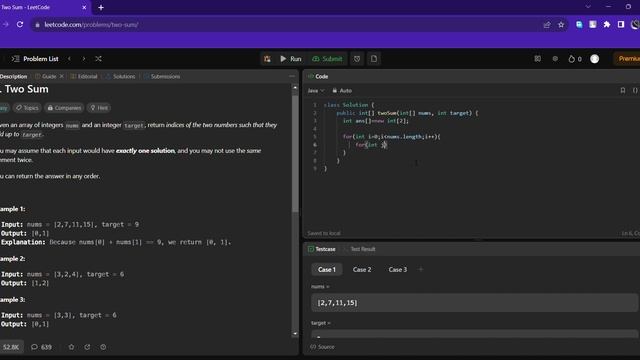Image resolution: width=640 pixels, height=360 pixels.
Task: Click the blue extension icon in browser toolbar
Action: (579, 24)
